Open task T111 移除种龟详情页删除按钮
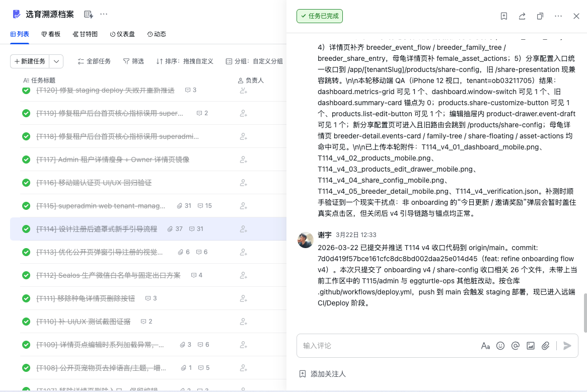Image resolution: width=587 pixels, height=392 pixels. (x=86, y=298)
